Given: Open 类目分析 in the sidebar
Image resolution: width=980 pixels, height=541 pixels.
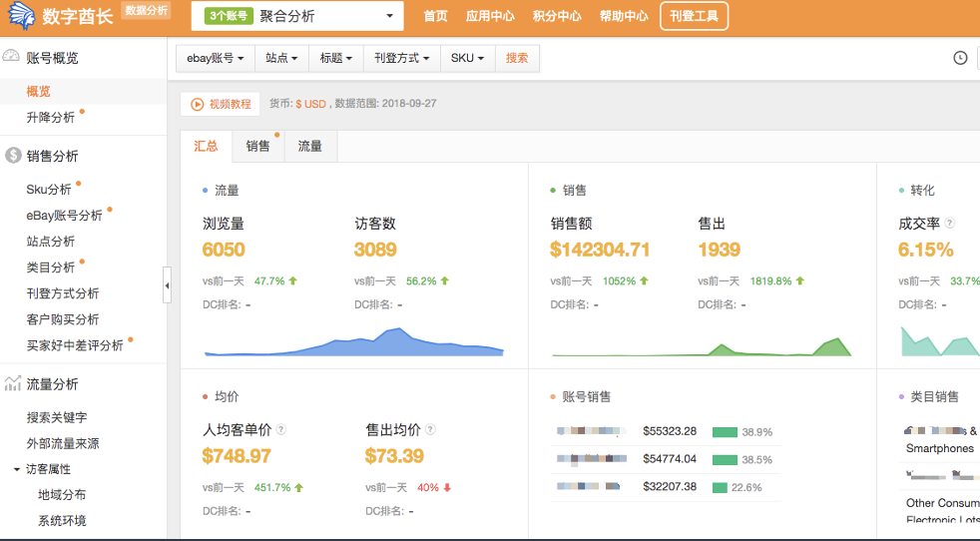Looking at the screenshot, I should click(51, 268).
